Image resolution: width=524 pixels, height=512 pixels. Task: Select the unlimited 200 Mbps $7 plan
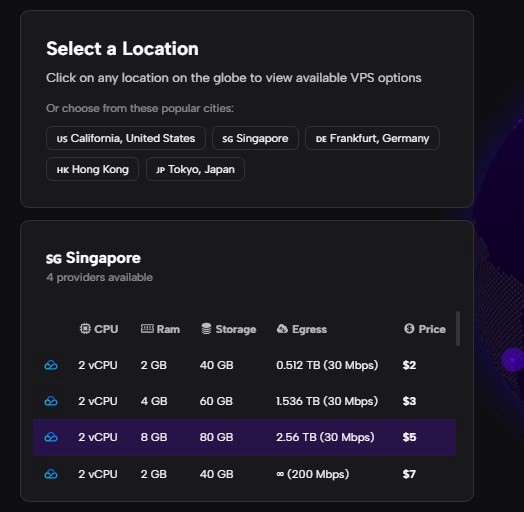(244, 474)
